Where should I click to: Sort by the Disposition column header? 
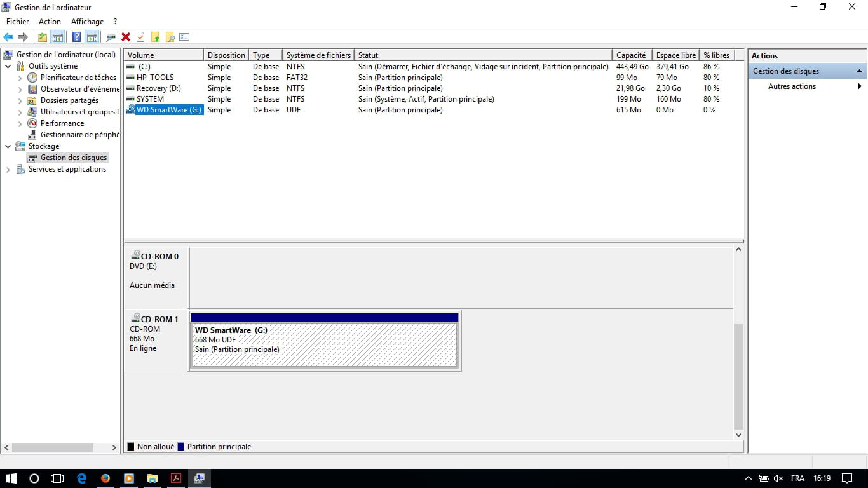(226, 55)
